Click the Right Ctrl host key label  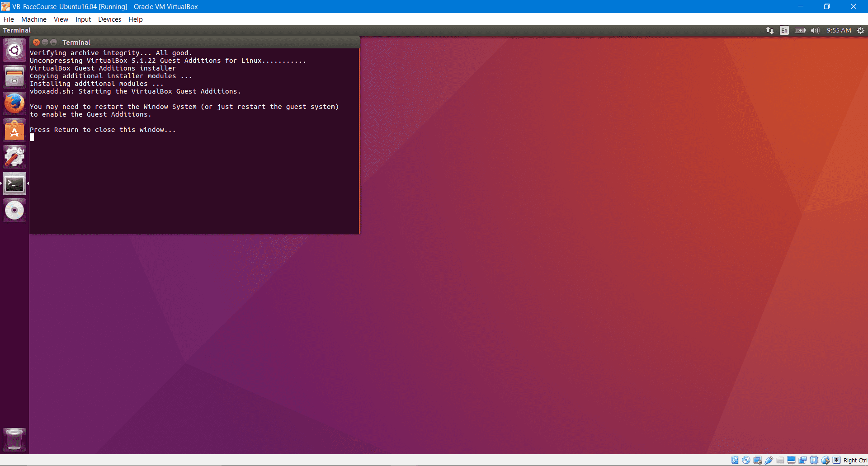[855, 461]
